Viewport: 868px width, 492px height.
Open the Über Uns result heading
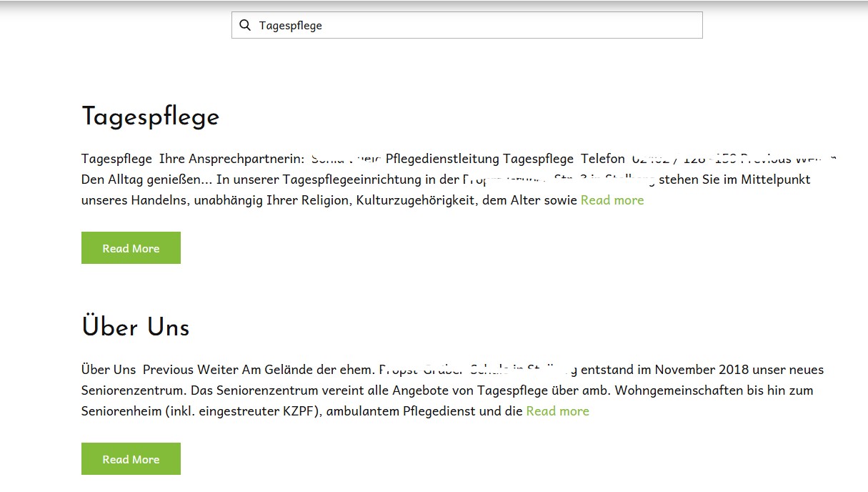136,328
